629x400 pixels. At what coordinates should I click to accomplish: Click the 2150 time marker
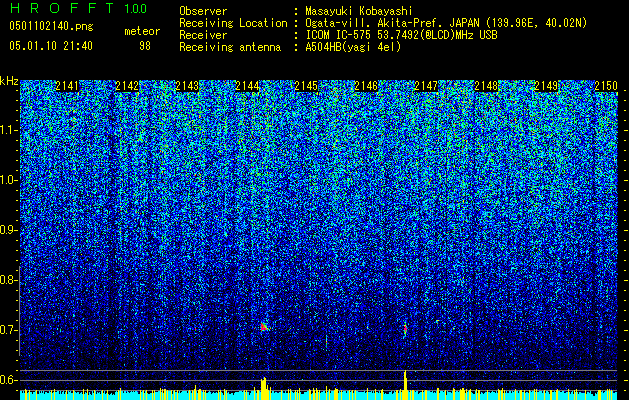(606, 86)
